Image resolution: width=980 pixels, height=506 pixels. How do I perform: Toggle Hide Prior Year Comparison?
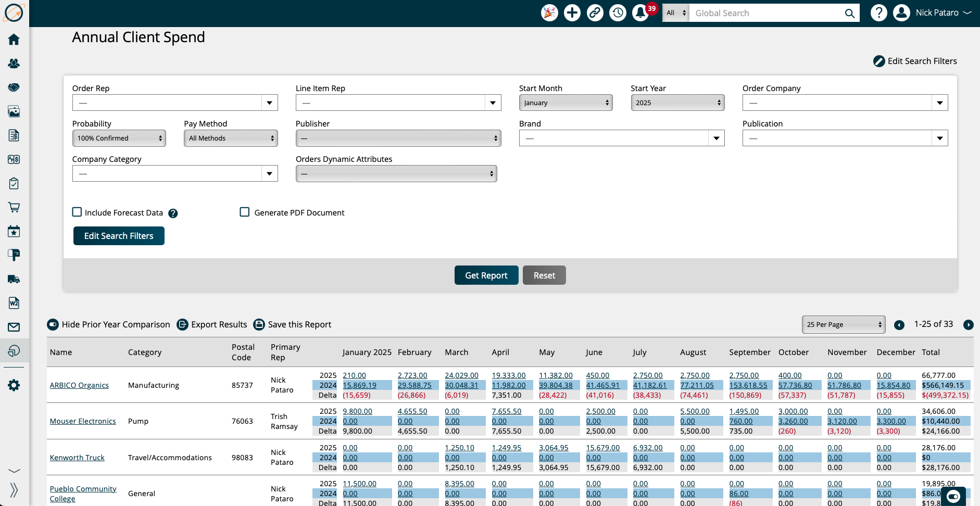[x=109, y=324]
